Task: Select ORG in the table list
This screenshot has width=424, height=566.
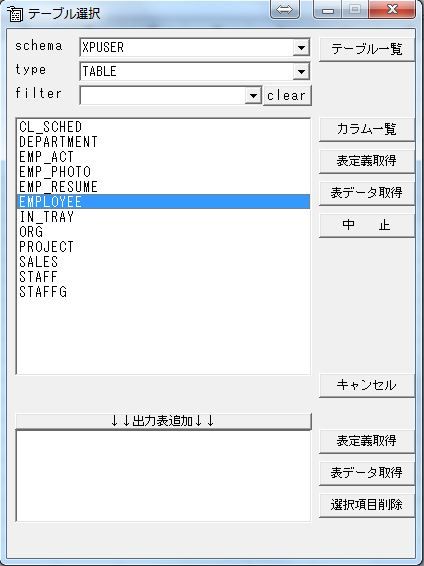Action: [163, 231]
